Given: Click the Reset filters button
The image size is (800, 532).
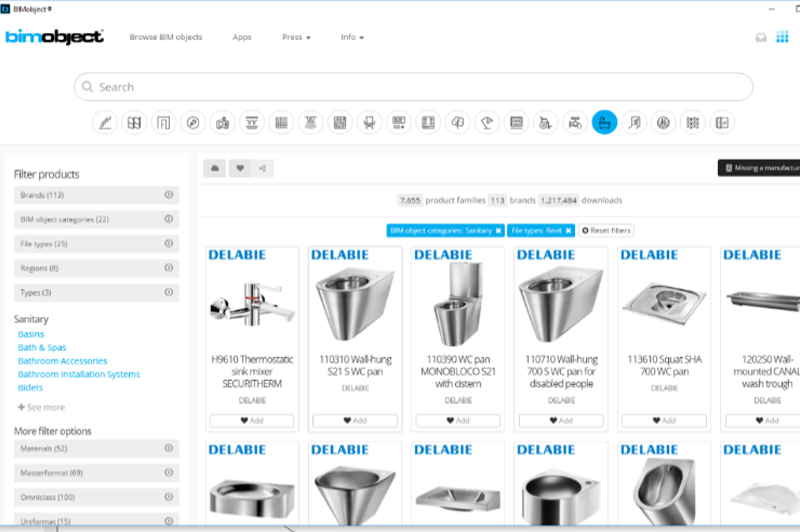Looking at the screenshot, I should click(606, 231).
